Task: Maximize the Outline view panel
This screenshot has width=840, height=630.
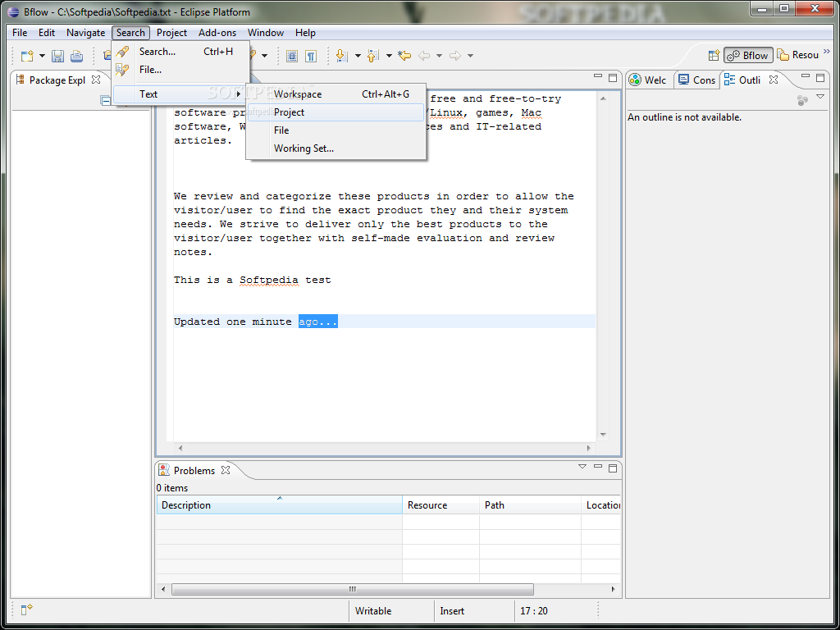Action: click(820, 78)
